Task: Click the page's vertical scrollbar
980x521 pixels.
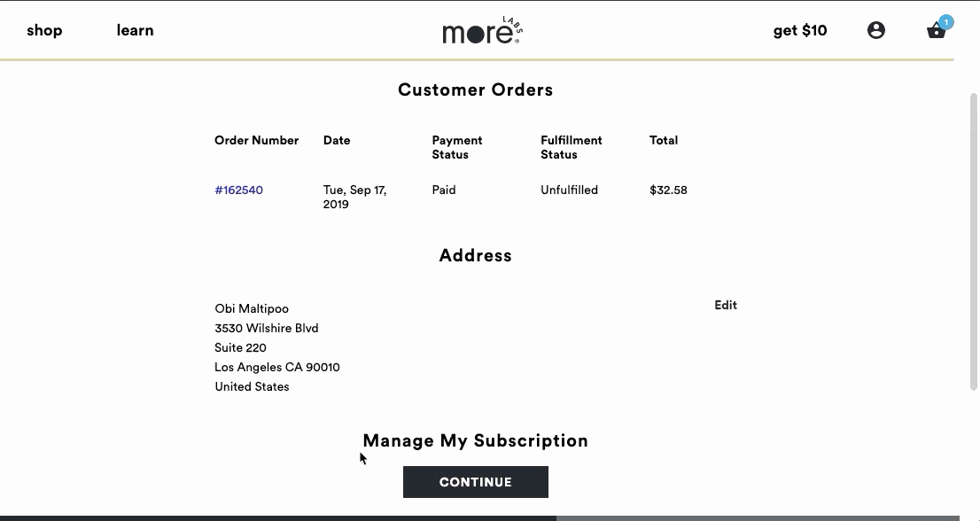Action: pos(973,239)
